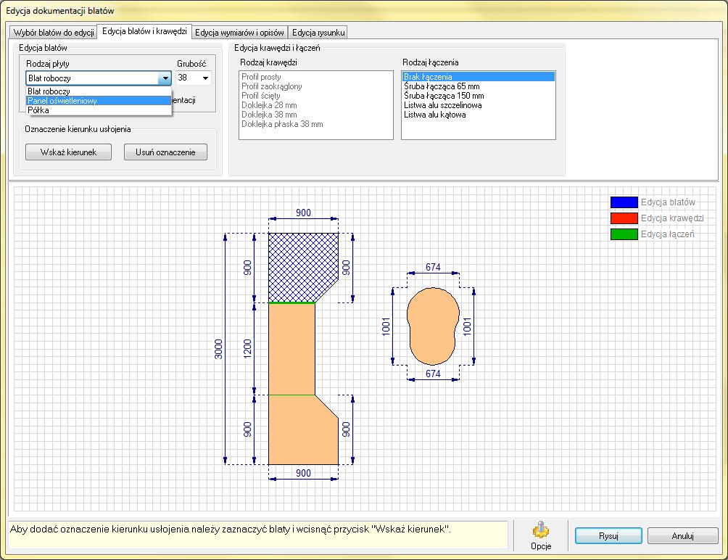This screenshot has height=560, width=728.
Task: Go to Edycja rysunku tab
Action: [318, 33]
